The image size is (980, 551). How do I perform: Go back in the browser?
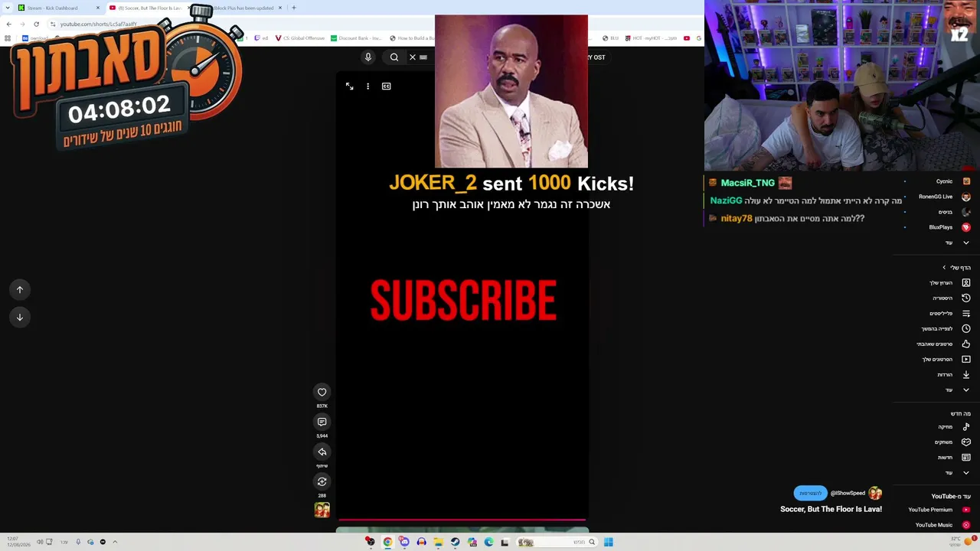click(8, 24)
